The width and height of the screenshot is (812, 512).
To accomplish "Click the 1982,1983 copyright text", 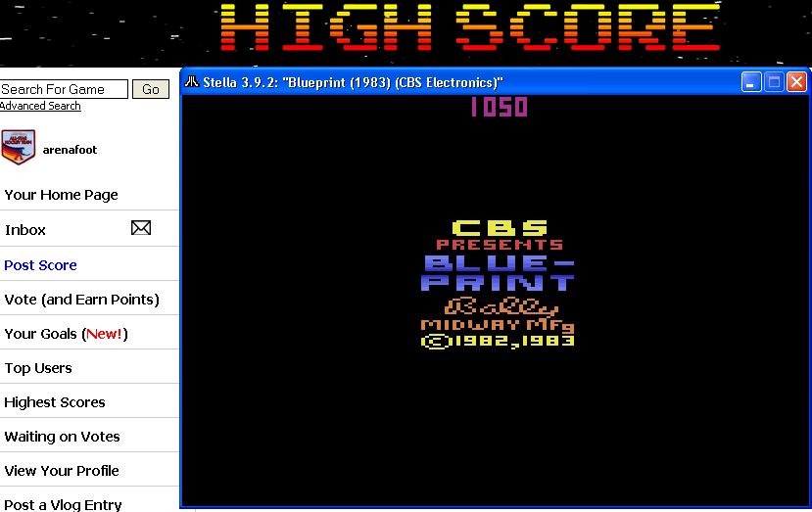I will click(498, 342).
